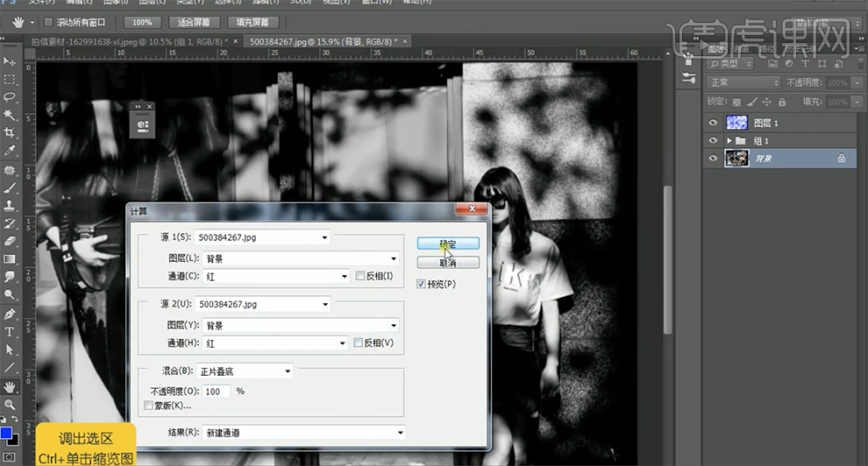Select the Lasso tool
868x466 pixels.
pyautogui.click(x=10, y=97)
